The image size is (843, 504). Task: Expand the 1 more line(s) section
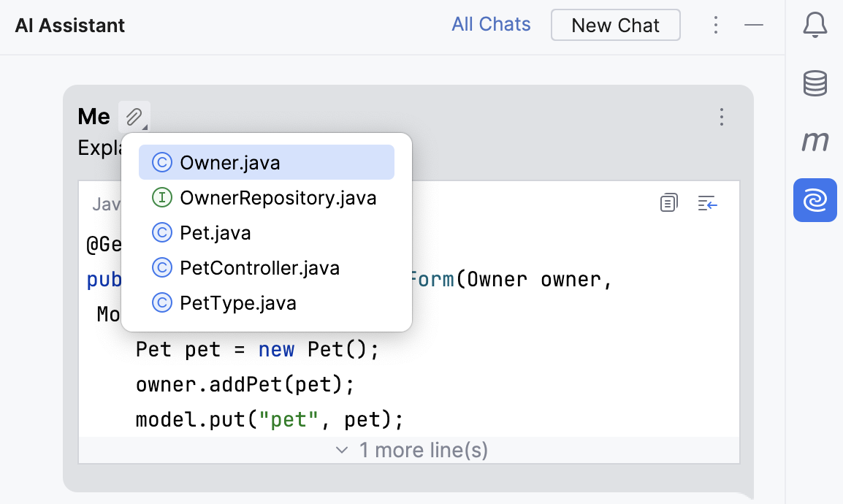point(411,450)
